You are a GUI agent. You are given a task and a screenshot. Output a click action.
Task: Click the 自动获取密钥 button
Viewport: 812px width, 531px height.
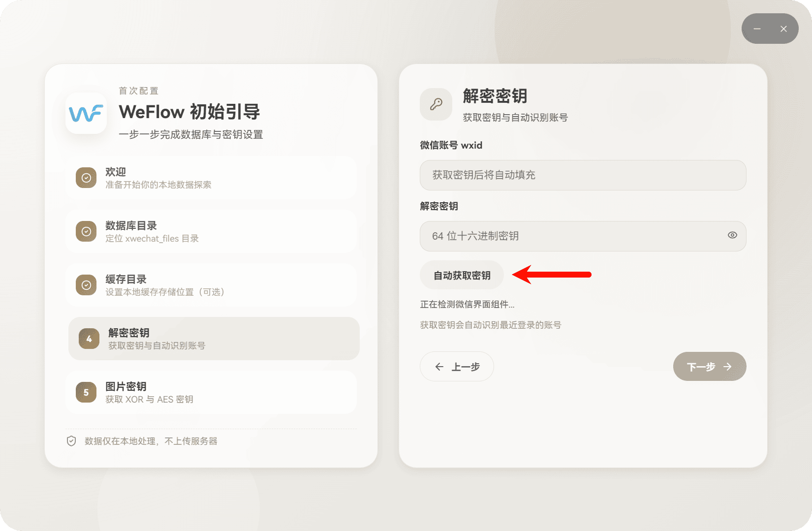[461, 275]
